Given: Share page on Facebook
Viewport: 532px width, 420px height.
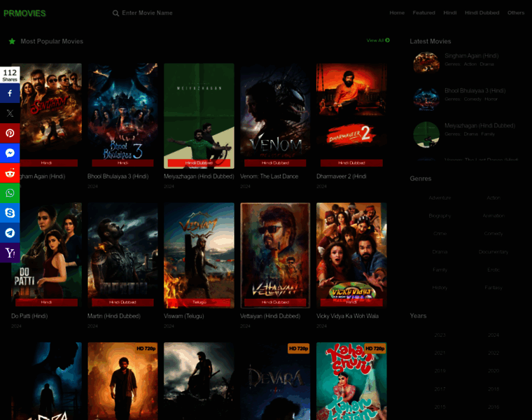Looking at the screenshot, I should [10, 93].
